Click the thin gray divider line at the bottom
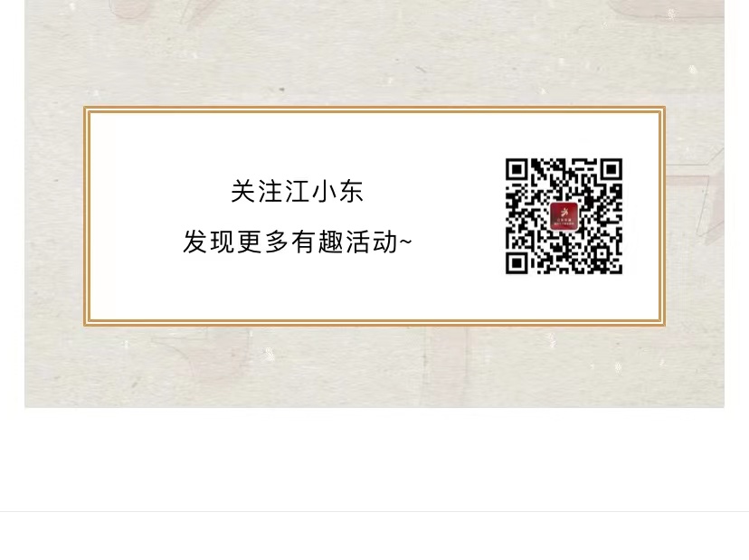749x560 pixels. (374, 512)
